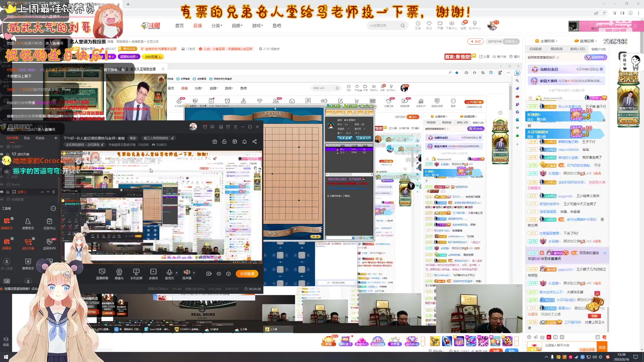Click the record video icon beside the speaker
Screen dimensions: 644x362
point(209,274)
